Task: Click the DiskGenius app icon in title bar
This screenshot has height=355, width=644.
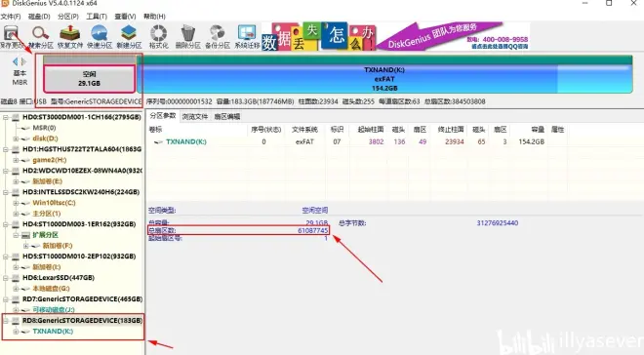Action: 5,3
